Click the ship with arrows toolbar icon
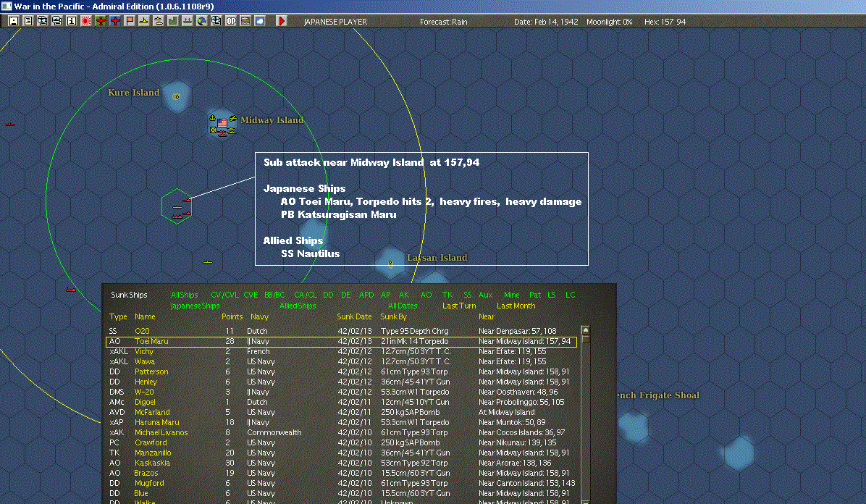The image size is (866, 504). pyautogui.click(x=188, y=21)
